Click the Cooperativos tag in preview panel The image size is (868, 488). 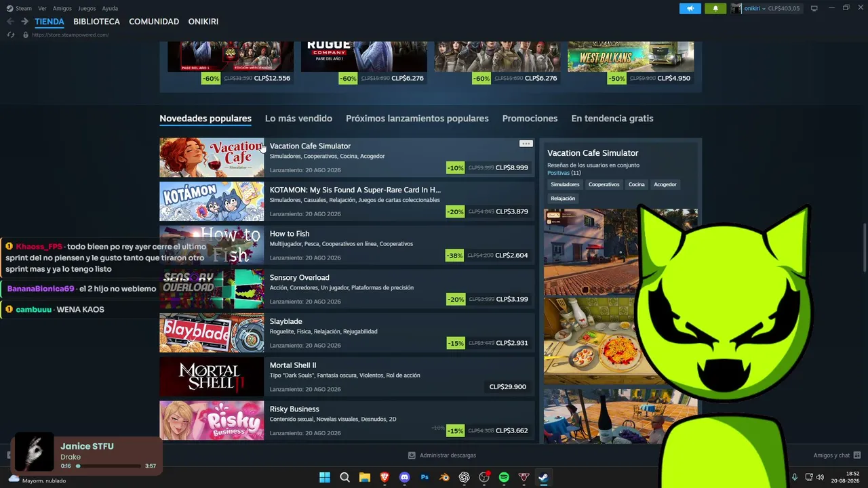pyautogui.click(x=604, y=184)
